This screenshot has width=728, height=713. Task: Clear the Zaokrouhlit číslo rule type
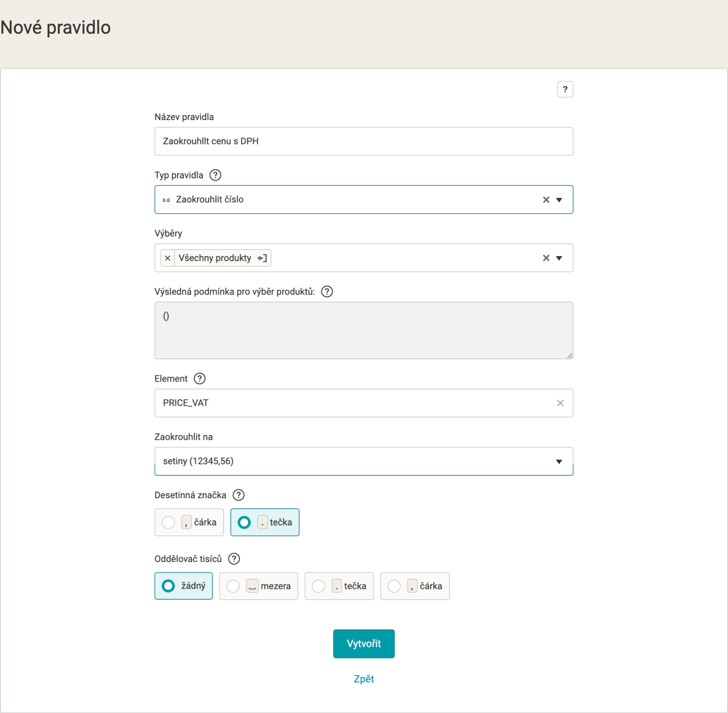coord(546,199)
